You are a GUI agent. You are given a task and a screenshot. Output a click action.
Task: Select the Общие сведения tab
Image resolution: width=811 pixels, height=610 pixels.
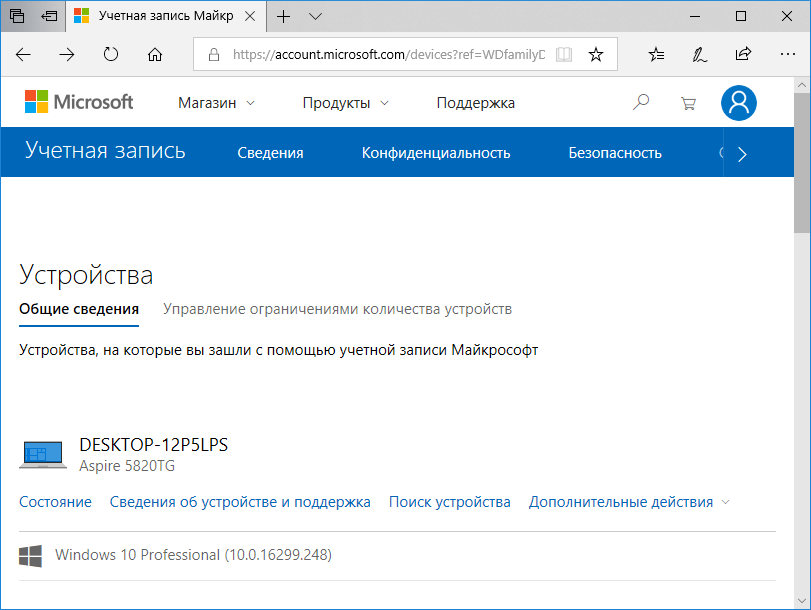point(79,309)
